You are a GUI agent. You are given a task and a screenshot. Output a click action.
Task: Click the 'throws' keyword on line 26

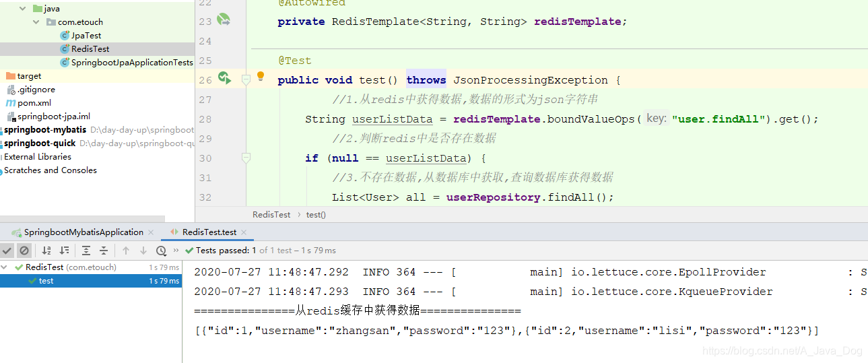click(426, 80)
